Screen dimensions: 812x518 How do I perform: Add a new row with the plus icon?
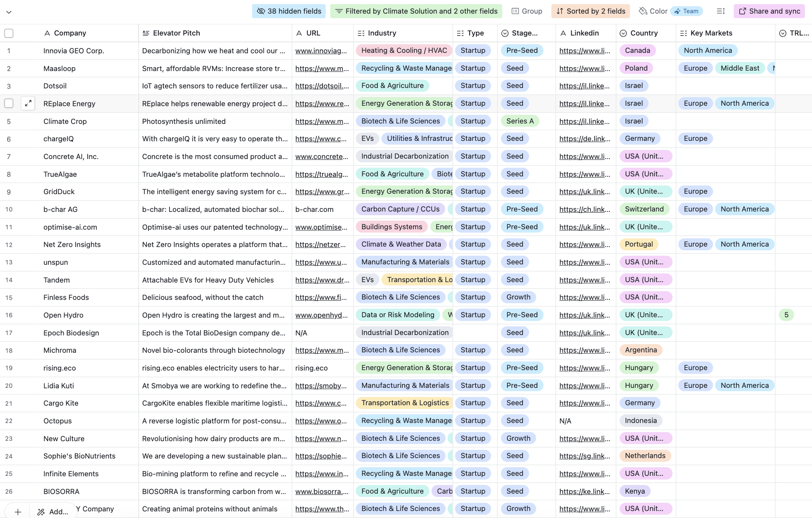tap(18, 512)
